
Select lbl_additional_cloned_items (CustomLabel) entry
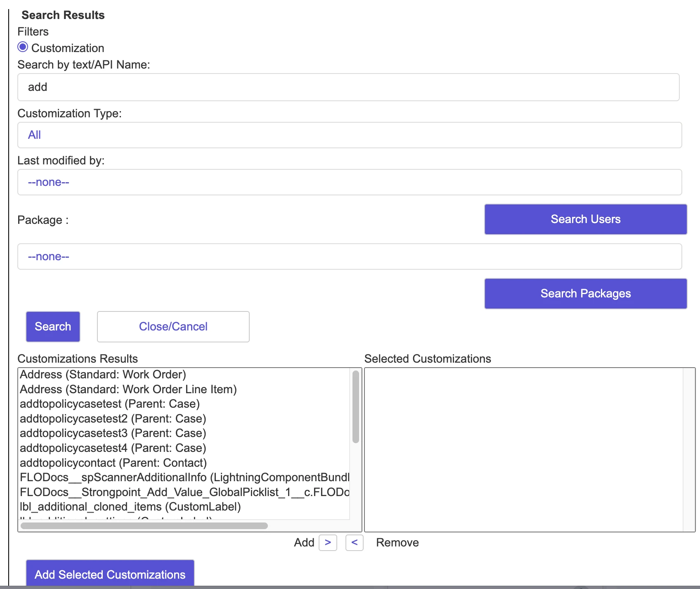(x=131, y=507)
